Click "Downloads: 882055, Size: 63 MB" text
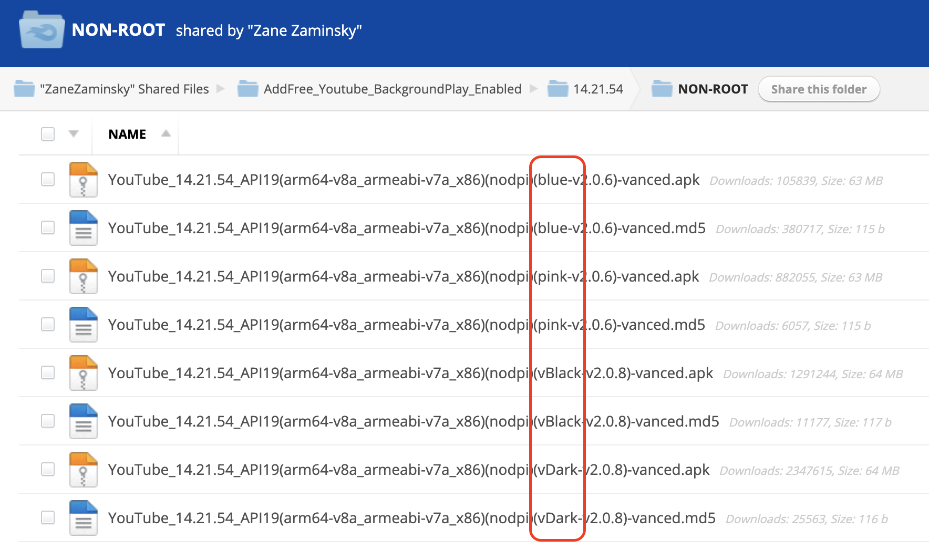 tap(796, 277)
